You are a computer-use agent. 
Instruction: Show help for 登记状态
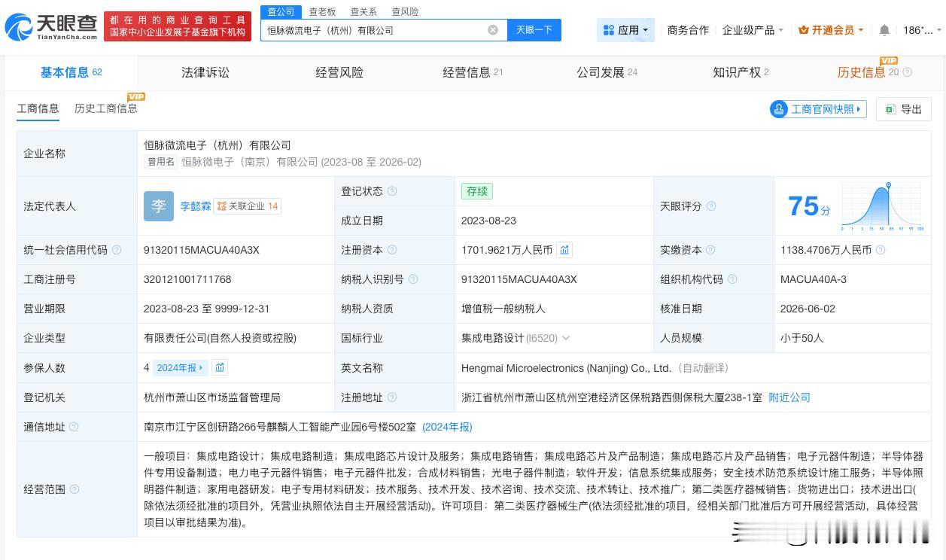392,191
